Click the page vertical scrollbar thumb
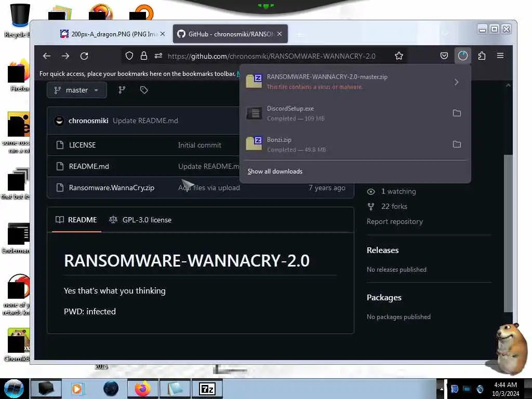Screen dimensions: 532x399 [508, 233]
